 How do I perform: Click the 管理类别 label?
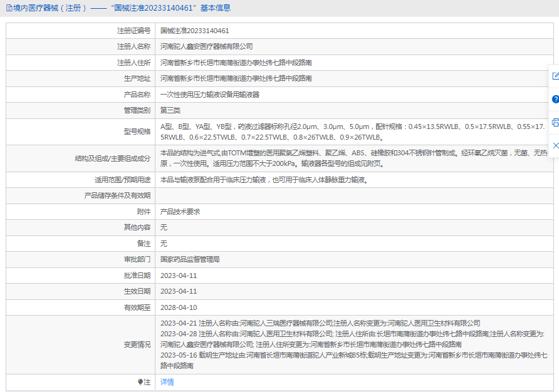pos(137,110)
